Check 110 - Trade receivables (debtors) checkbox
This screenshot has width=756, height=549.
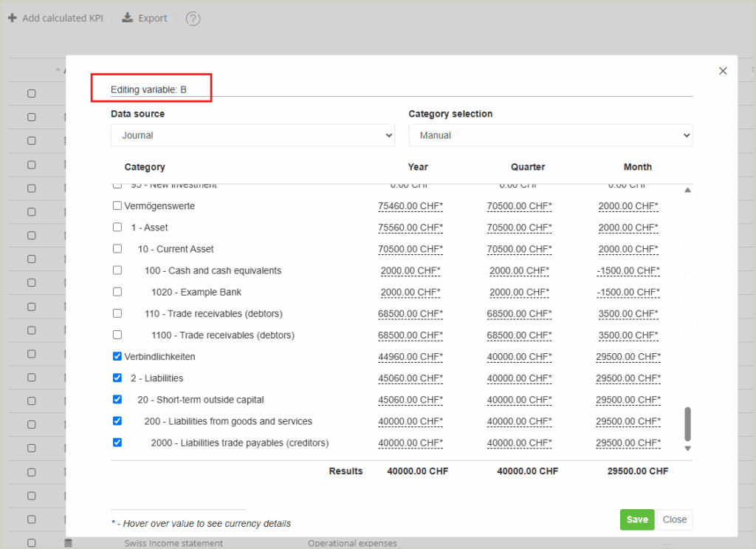point(117,313)
